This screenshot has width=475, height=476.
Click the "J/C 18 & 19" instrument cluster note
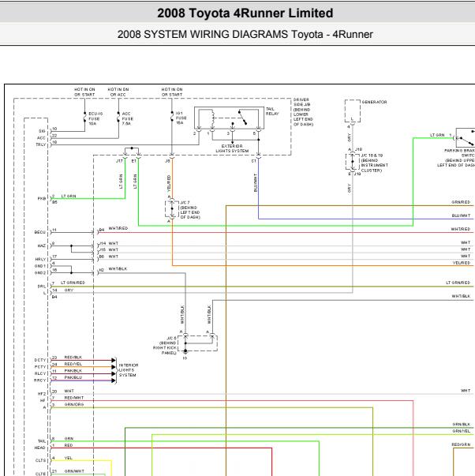click(x=375, y=163)
